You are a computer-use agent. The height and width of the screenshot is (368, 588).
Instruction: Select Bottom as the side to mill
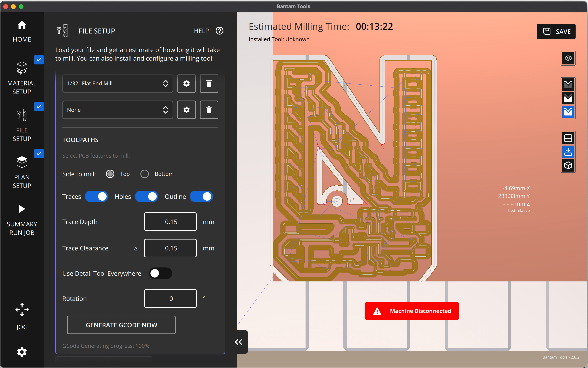[145, 174]
